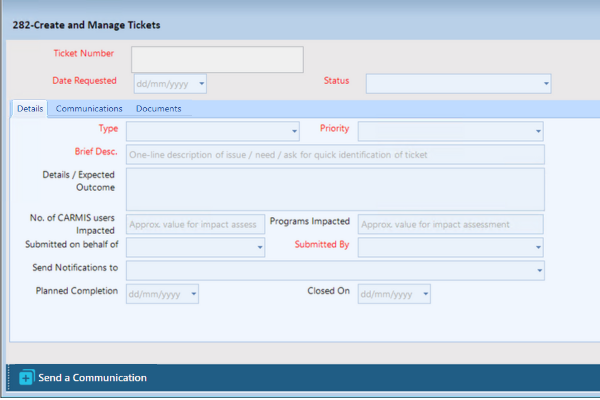Open the Submitted on behalf of dropdown

(x=260, y=247)
